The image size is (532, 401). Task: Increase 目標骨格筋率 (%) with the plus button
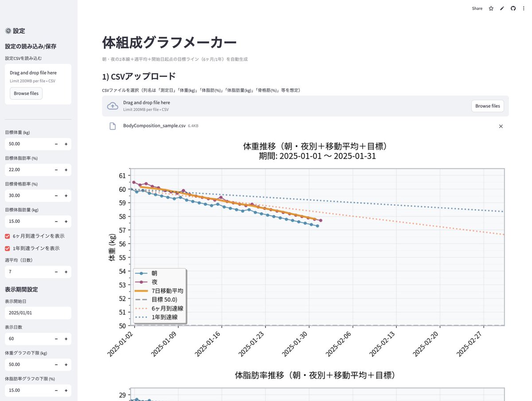click(66, 195)
